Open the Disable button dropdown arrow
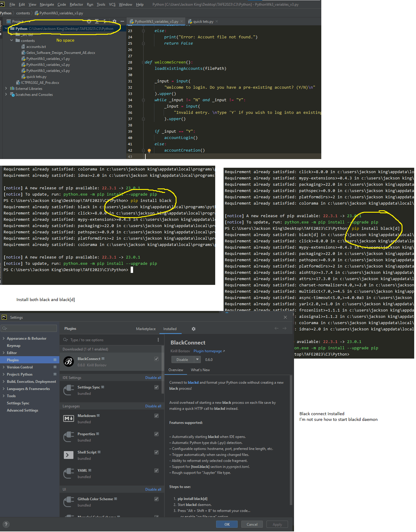 (197, 359)
